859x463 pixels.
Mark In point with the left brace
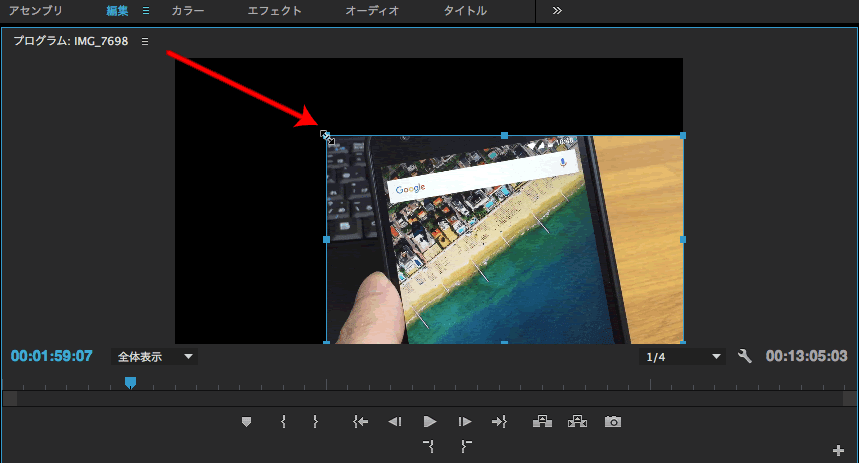point(283,421)
